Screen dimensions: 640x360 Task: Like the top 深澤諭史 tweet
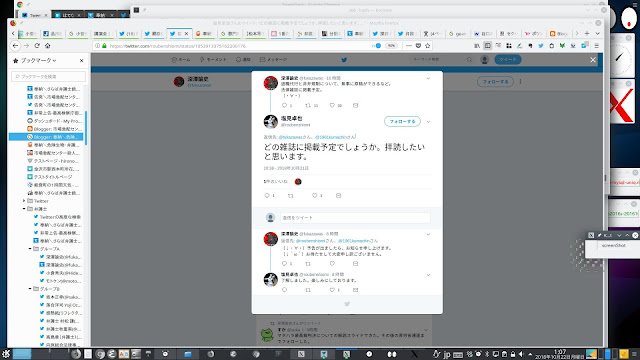point(332,105)
